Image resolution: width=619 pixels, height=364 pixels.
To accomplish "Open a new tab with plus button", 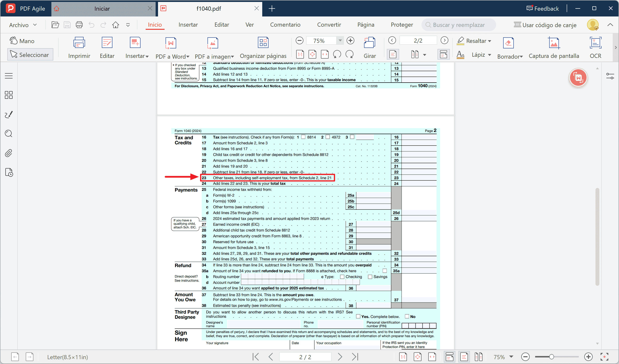I will coord(272,8).
